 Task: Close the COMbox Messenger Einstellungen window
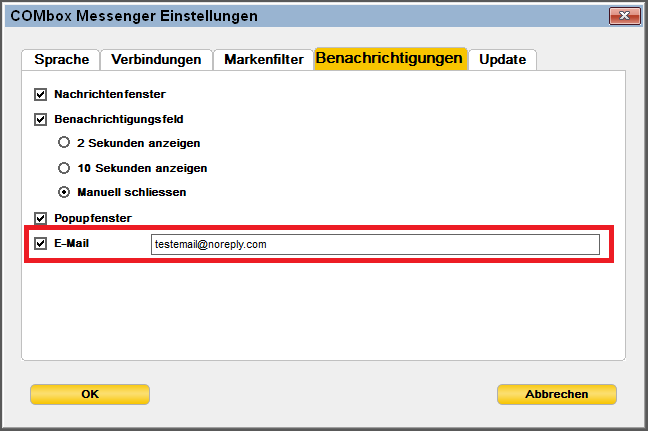[624, 16]
